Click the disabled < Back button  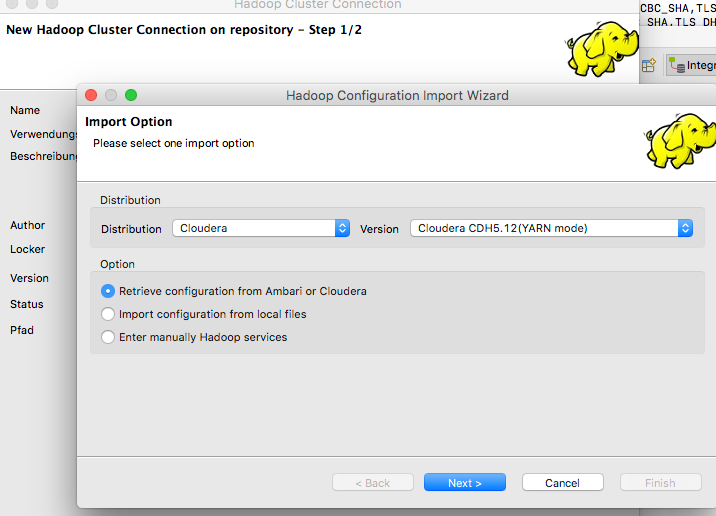(x=373, y=483)
